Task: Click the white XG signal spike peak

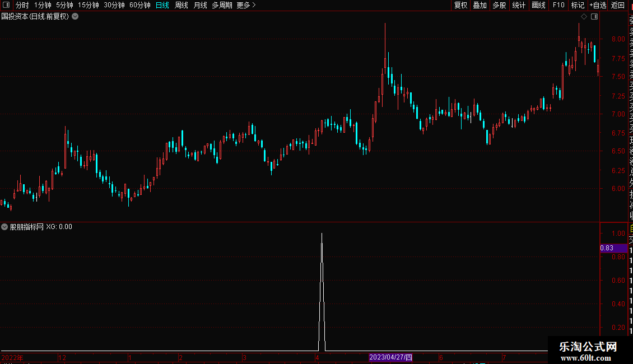Action: point(322,234)
